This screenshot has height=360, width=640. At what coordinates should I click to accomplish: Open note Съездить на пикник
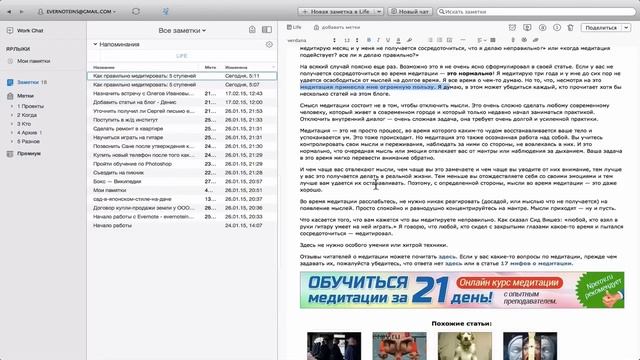182,173
